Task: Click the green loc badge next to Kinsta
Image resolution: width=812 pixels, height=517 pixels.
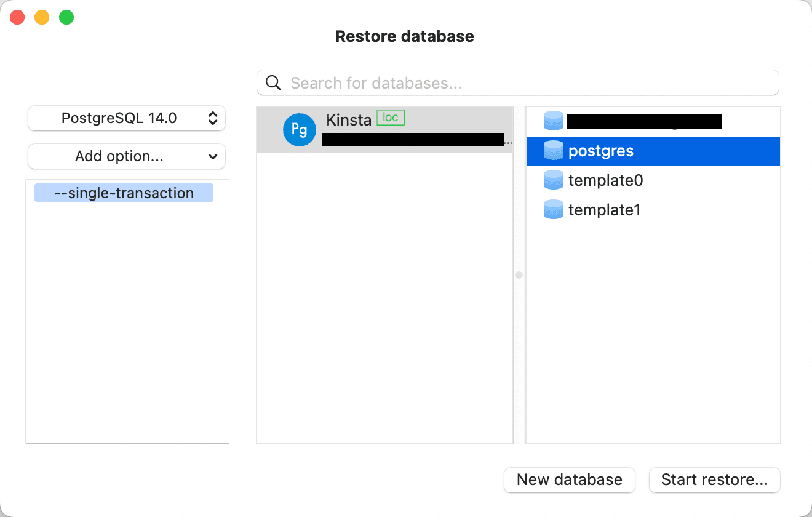Action: point(390,117)
